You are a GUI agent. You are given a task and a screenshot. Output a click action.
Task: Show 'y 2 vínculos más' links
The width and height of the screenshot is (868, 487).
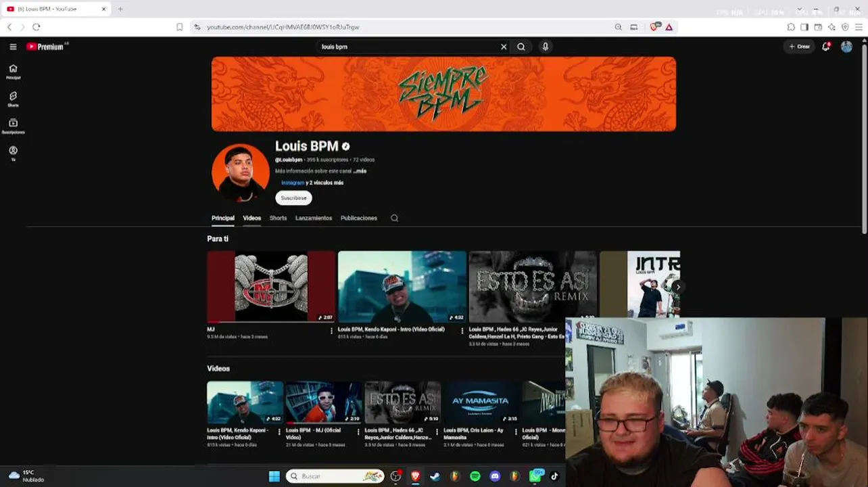pyautogui.click(x=325, y=183)
